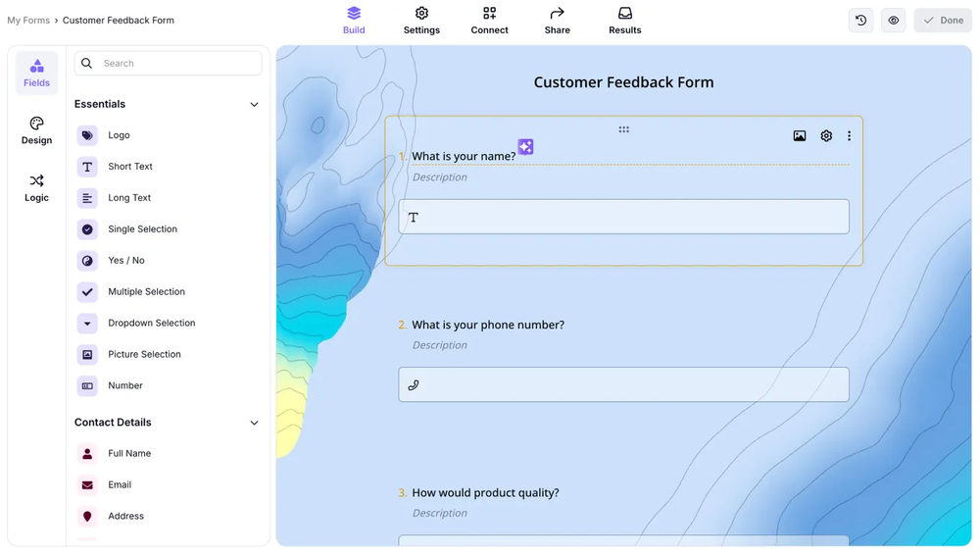
Task: Add a Single Selection field
Action: click(142, 229)
